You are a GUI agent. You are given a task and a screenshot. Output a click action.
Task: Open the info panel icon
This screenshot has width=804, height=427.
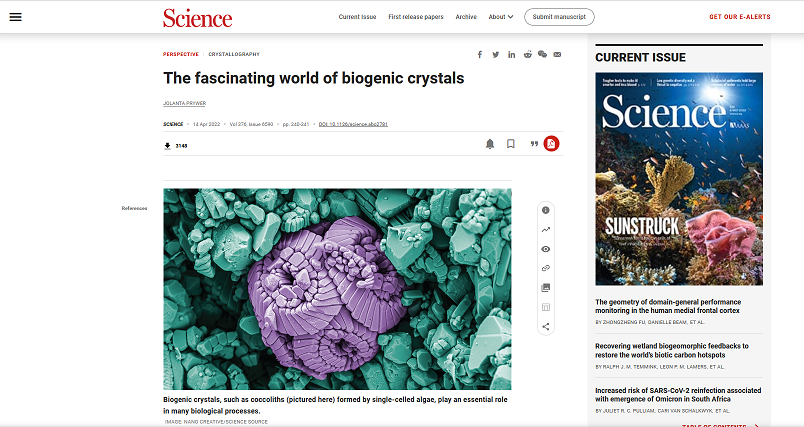click(546, 210)
